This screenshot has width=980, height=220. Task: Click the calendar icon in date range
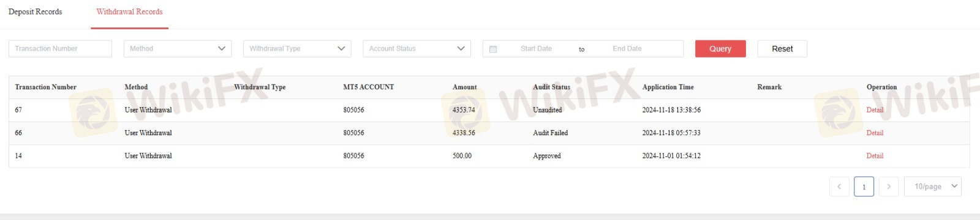click(x=493, y=49)
